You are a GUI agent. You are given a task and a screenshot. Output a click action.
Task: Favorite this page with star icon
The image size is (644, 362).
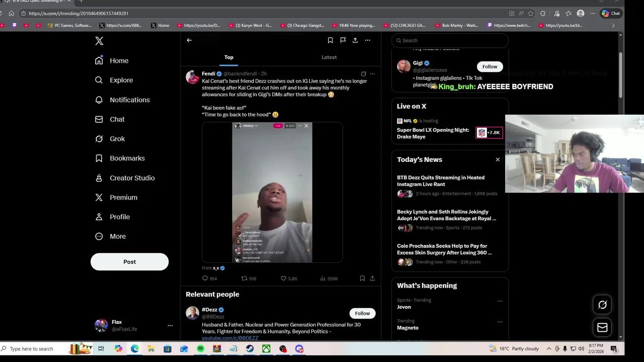530,14
